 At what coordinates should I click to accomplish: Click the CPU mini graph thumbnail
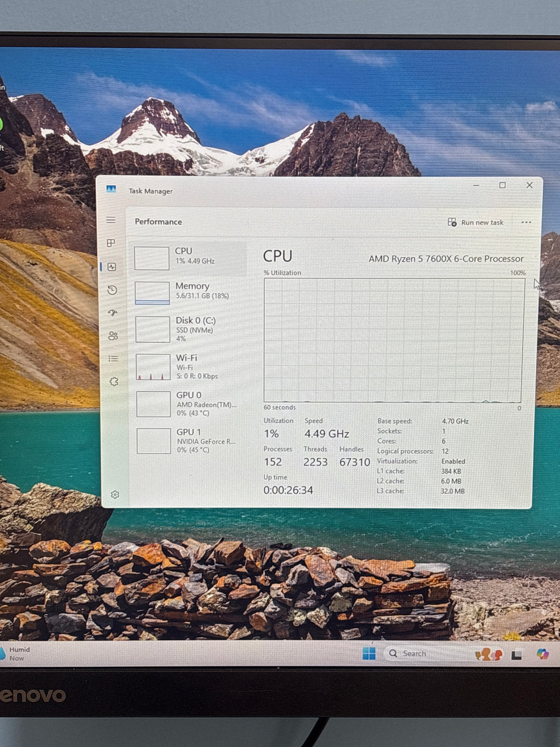(151, 258)
